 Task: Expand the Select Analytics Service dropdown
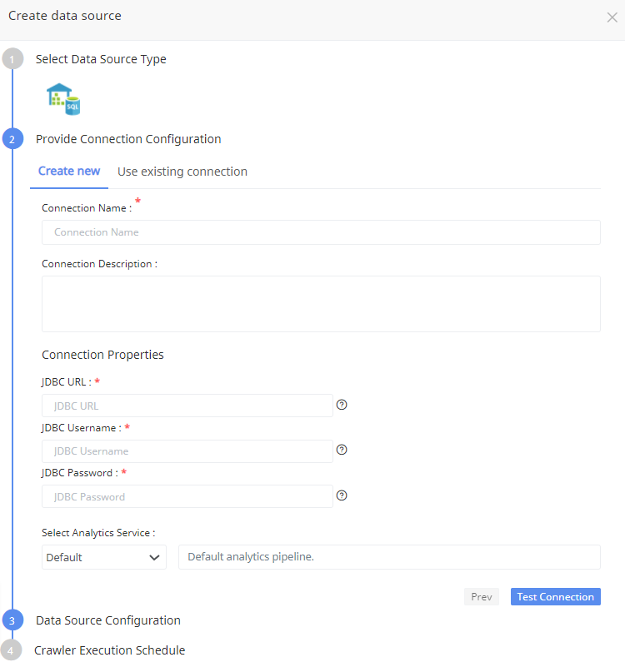(104, 557)
